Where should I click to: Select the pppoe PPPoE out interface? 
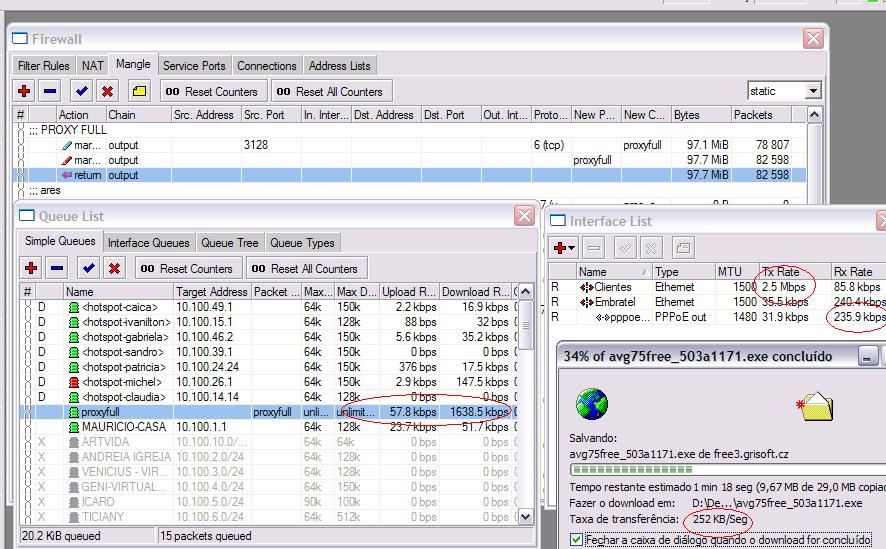coord(718,317)
